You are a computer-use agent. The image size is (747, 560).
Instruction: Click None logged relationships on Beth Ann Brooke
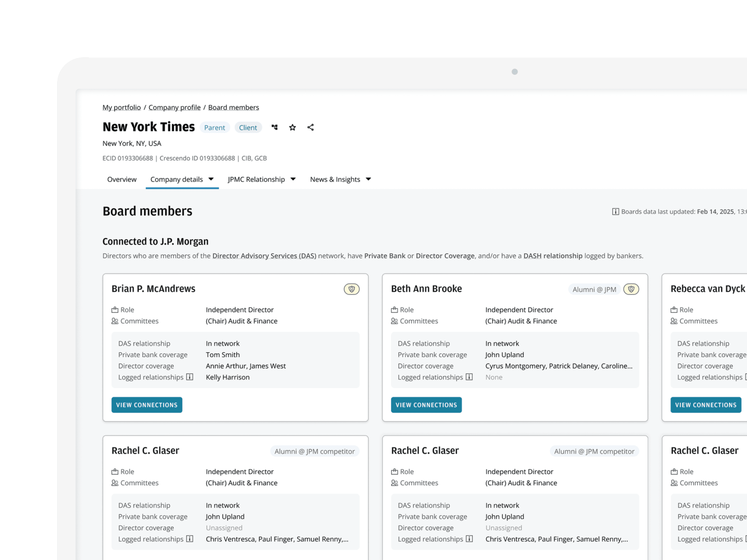coord(494,377)
